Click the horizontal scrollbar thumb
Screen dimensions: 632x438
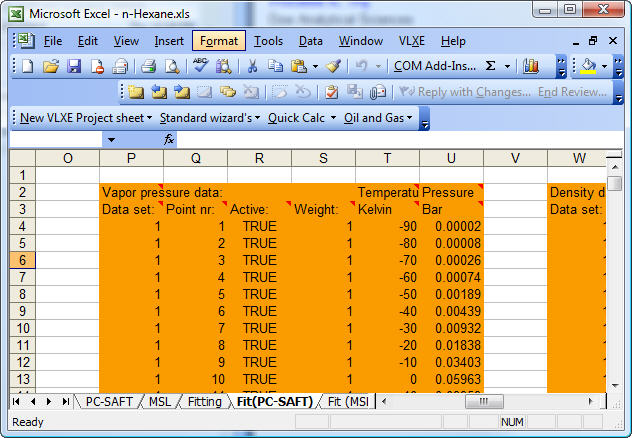pos(484,401)
